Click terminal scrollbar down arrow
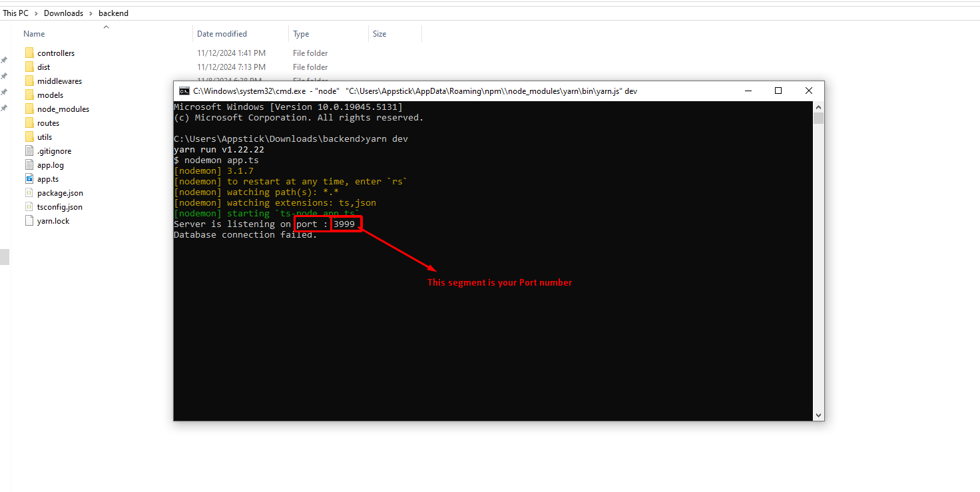 pyautogui.click(x=818, y=415)
